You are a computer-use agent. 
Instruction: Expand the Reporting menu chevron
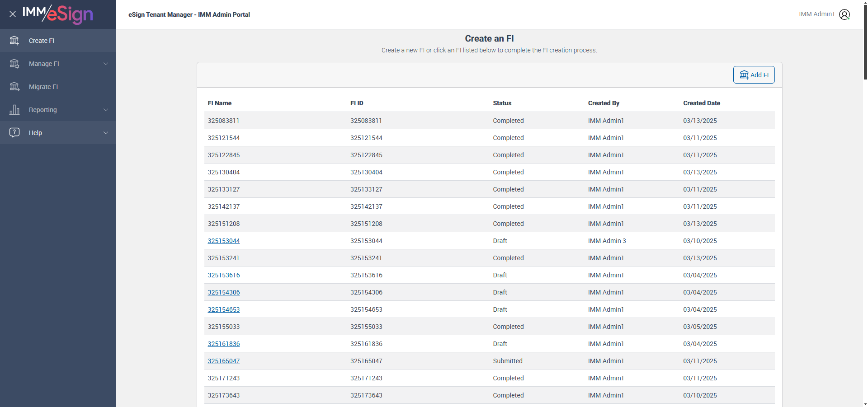(106, 110)
